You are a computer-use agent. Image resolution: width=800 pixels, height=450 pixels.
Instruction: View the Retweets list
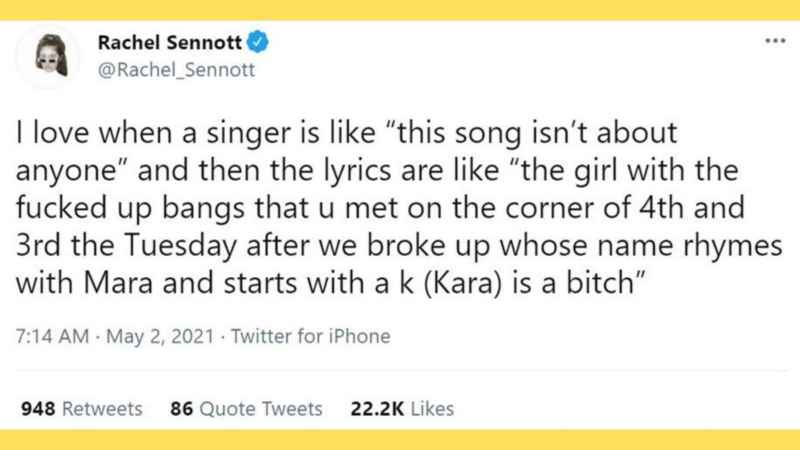pyautogui.click(x=102, y=408)
